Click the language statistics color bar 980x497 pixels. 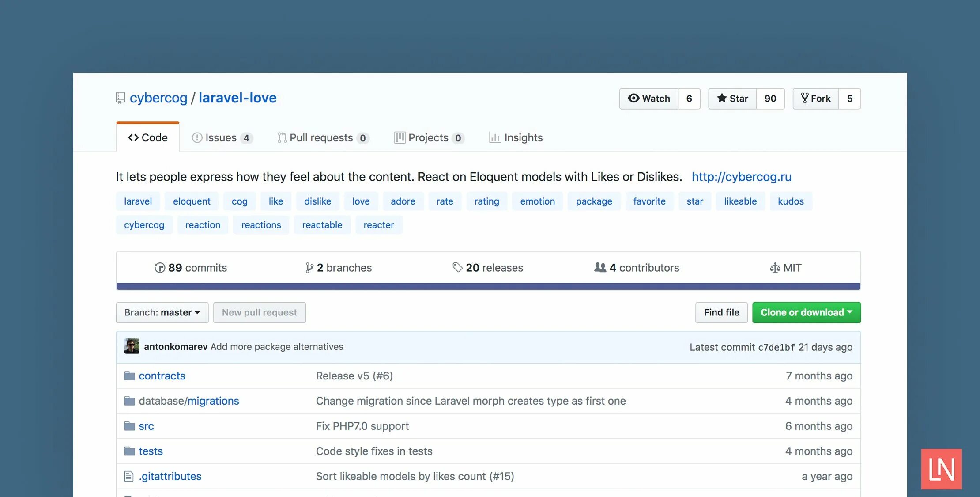point(488,286)
